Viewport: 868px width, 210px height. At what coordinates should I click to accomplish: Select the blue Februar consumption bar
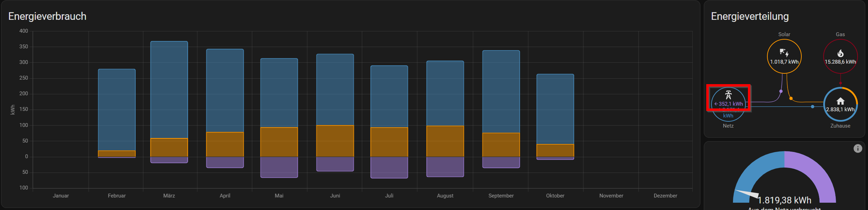point(117,110)
